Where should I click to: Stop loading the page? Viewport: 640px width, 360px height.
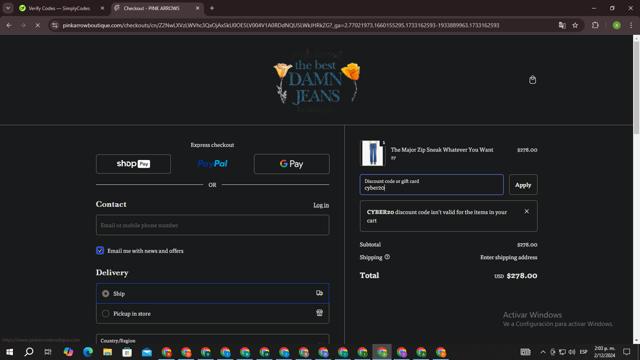click(x=37, y=25)
